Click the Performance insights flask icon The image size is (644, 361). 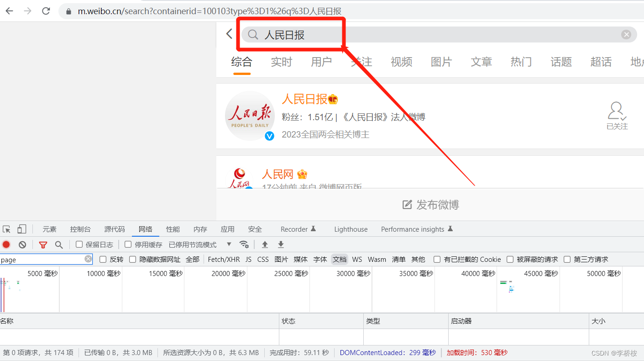tap(450, 229)
